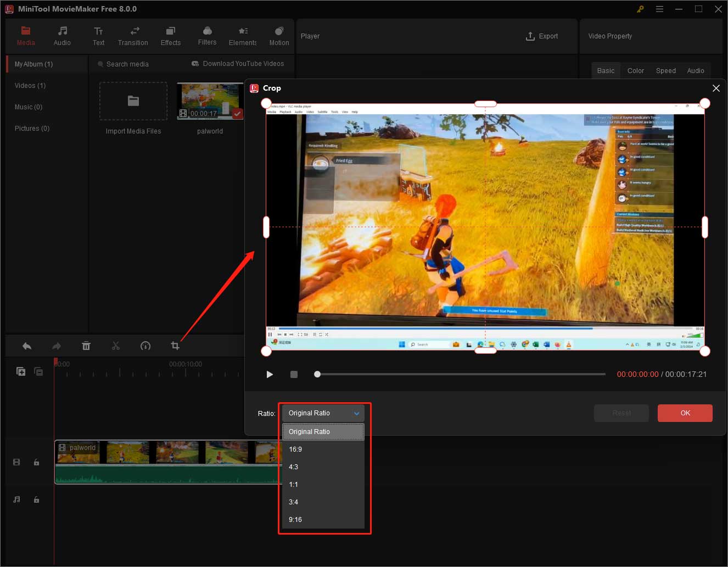Screen dimensions: 728x567
Task: Click the delete trash icon
Action: pyautogui.click(x=86, y=346)
